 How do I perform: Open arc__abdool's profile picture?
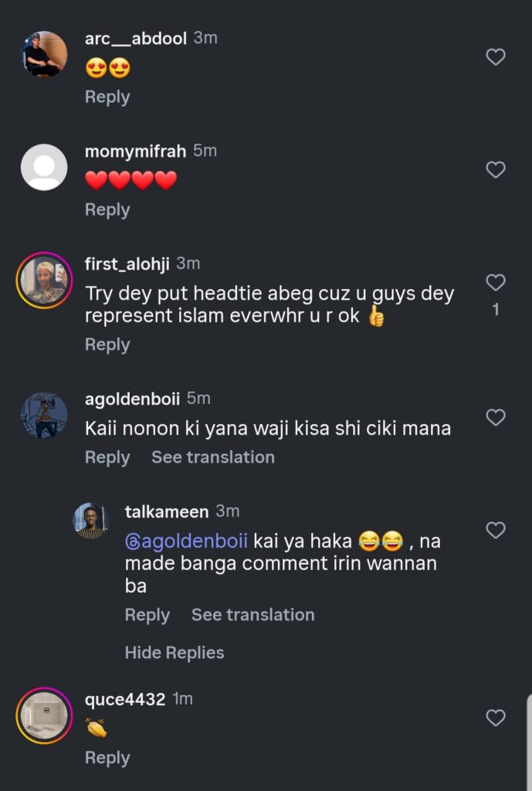click(x=44, y=54)
